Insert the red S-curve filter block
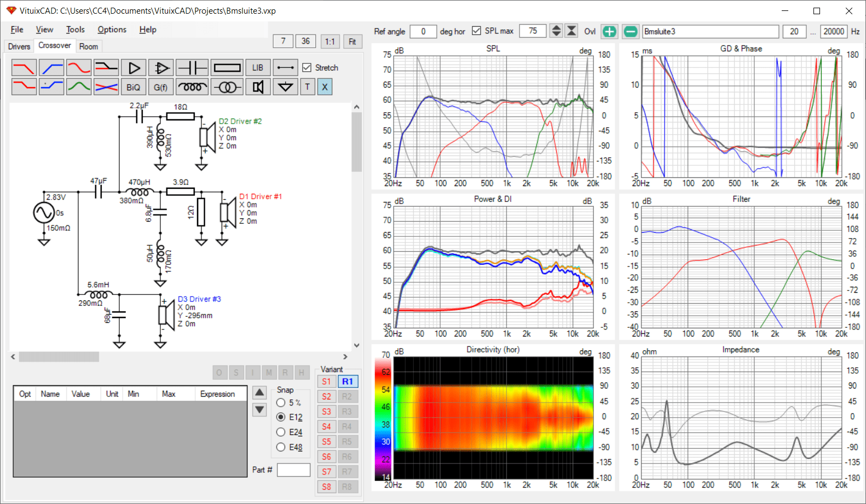The image size is (866, 504). (79, 68)
